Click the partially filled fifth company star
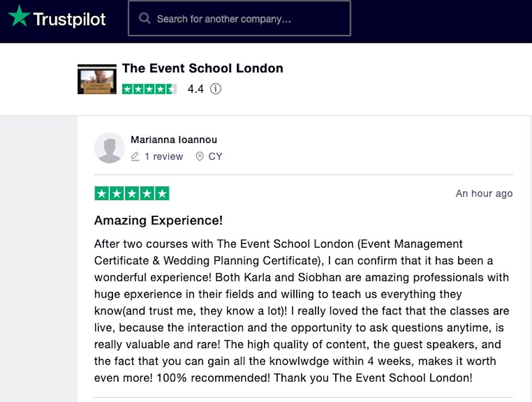The height and width of the screenshot is (402, 532). [171, 89]
